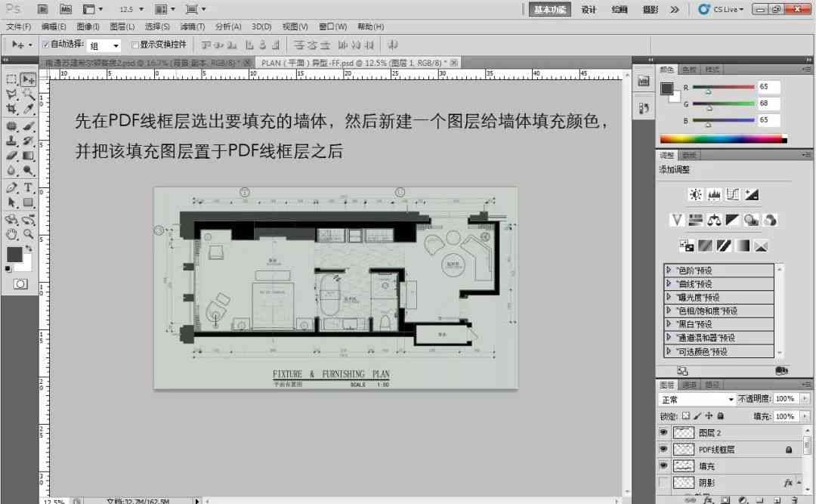
Task: Hide the PDF线框层 layer
Action: pyautogui.click(x=663, y=449)
